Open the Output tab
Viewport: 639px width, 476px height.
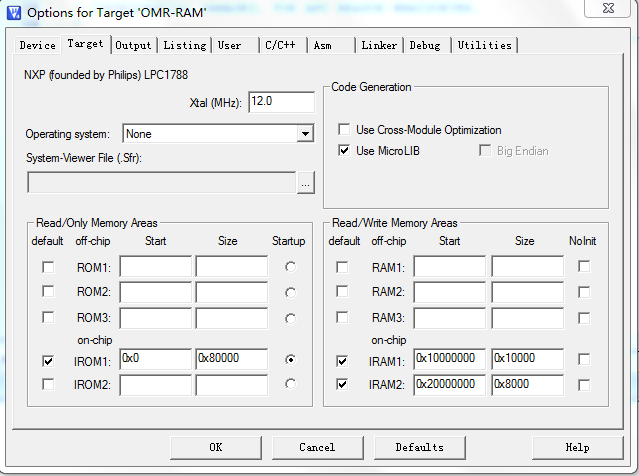133,45
